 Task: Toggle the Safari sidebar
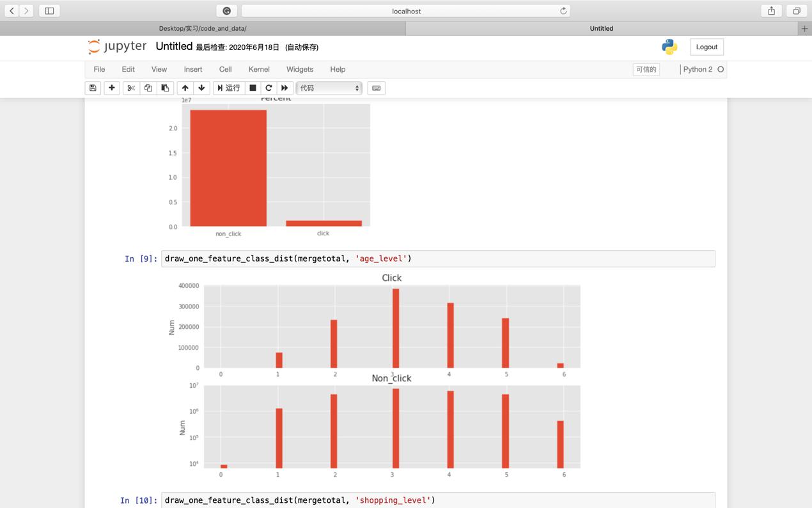[x=49, y=11]
